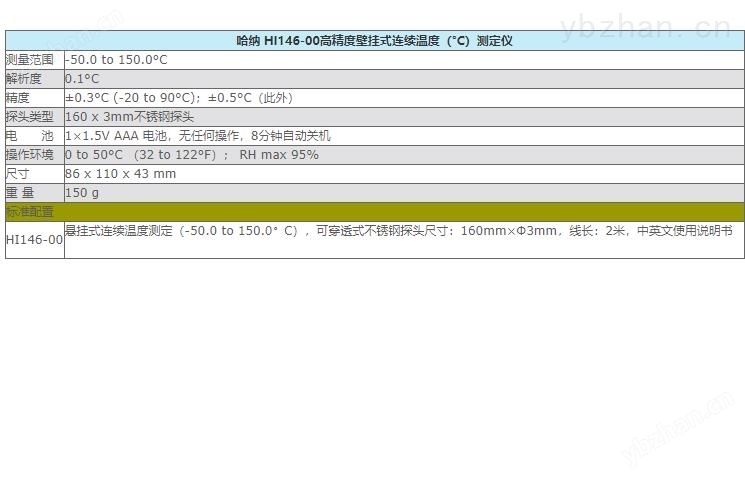Click the 标准配置 section header
The width and height of the screenshot is (745, 480).
374,212
